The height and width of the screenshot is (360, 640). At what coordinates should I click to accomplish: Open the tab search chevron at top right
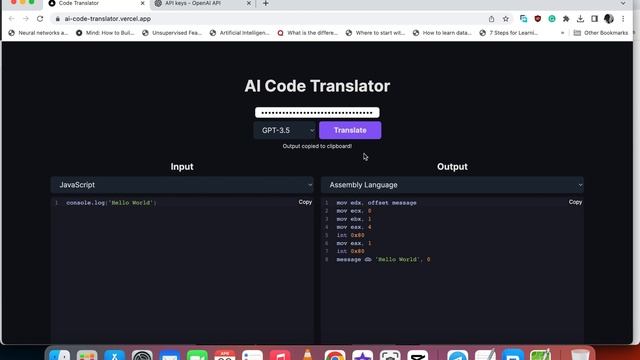coord(623,3)
